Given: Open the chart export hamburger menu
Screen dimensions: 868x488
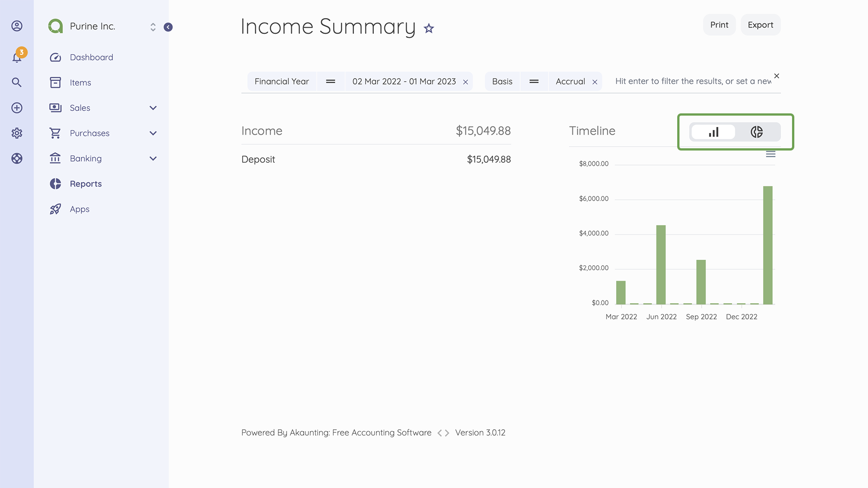Looking at the screenshot, I should coord(771,154).
